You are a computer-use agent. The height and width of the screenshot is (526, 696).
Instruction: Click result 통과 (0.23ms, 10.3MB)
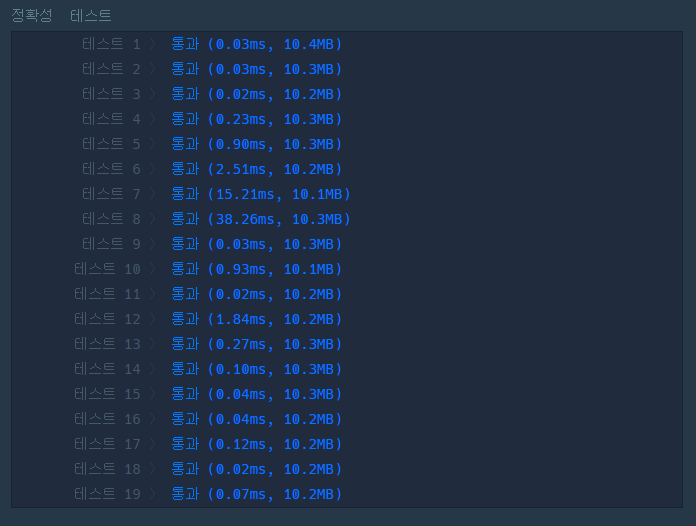[x=257, y=119]
